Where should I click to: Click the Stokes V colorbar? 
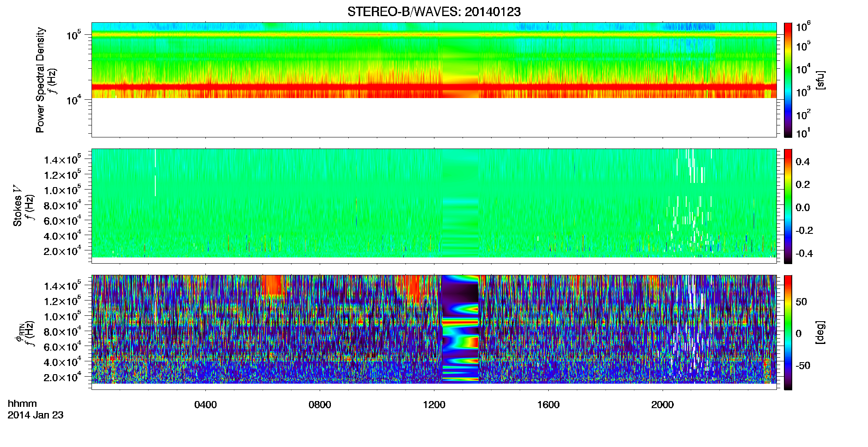pyautogui.click(x=788, y=206)
